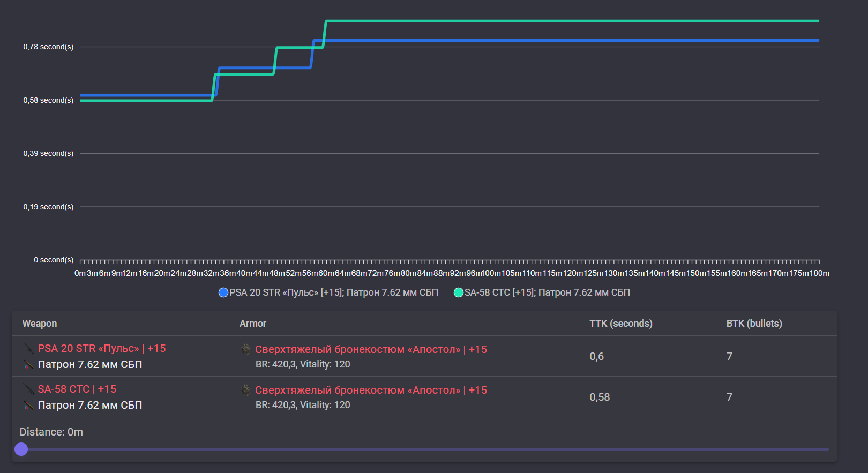Screen dimensions: 868x473
Task: Click the Distance slider handle
Action: pos(21,449)
